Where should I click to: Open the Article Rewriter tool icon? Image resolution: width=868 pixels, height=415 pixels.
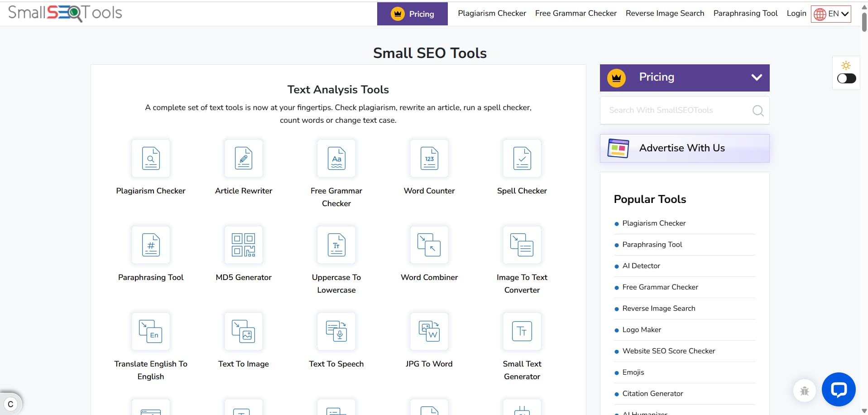[244, 158]
